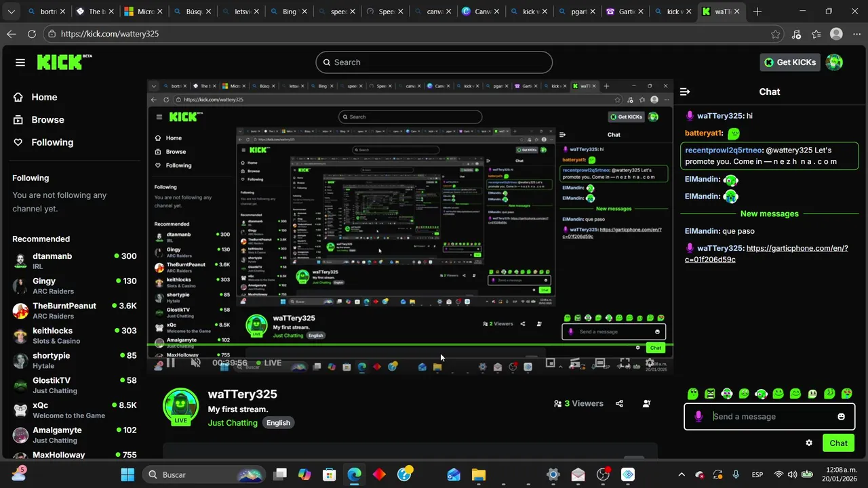The image size is (868, 488).
Task: Open browser favorites list icon
Action: (x=816, y=34)
